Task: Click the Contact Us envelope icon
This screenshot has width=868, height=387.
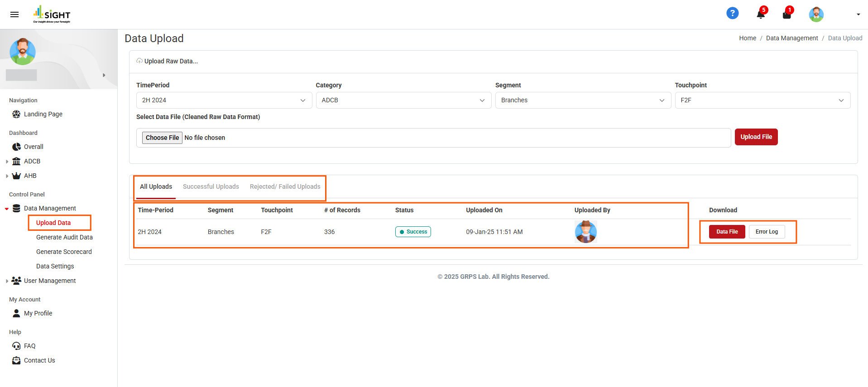Action: tap(16, 360)
